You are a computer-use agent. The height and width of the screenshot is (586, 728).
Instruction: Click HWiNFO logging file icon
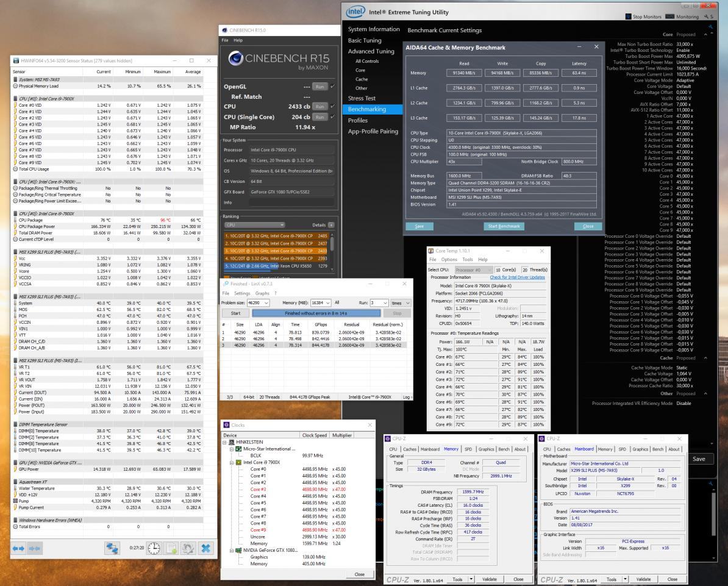click(x=171, y=548)
